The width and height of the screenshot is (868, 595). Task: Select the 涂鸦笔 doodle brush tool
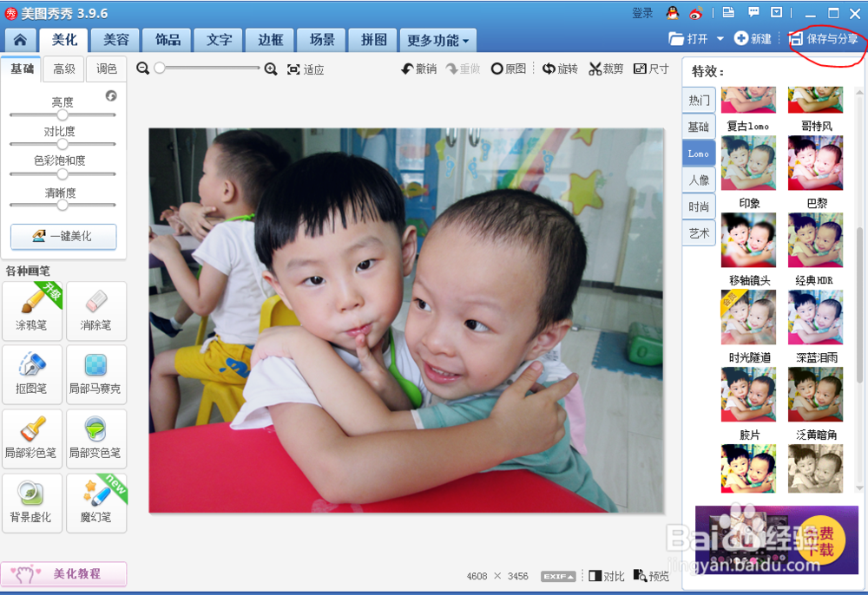tap(31, 311)
